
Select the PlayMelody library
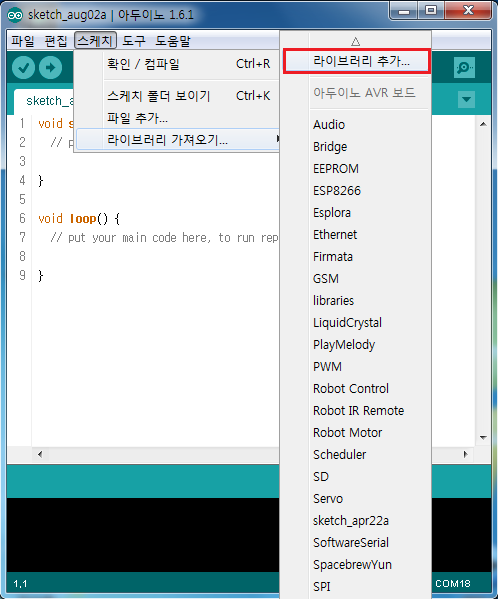click(357, 345)
